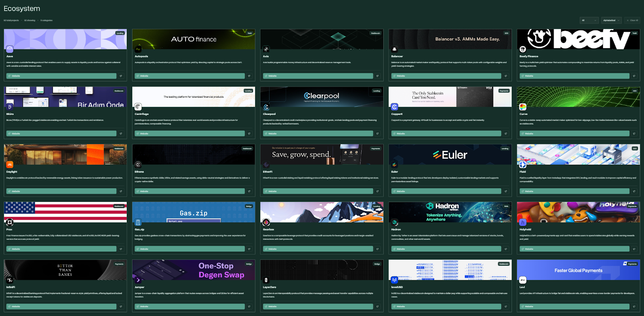This screenshot has height=316, width=644.
Task: Click the Curve rainbow logo icon
Action: 523,107
